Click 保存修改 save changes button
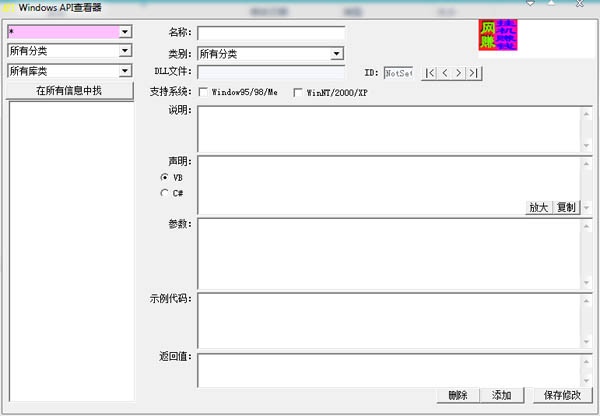The width and height of the screenshot is (600, 416). click(562, 395)
